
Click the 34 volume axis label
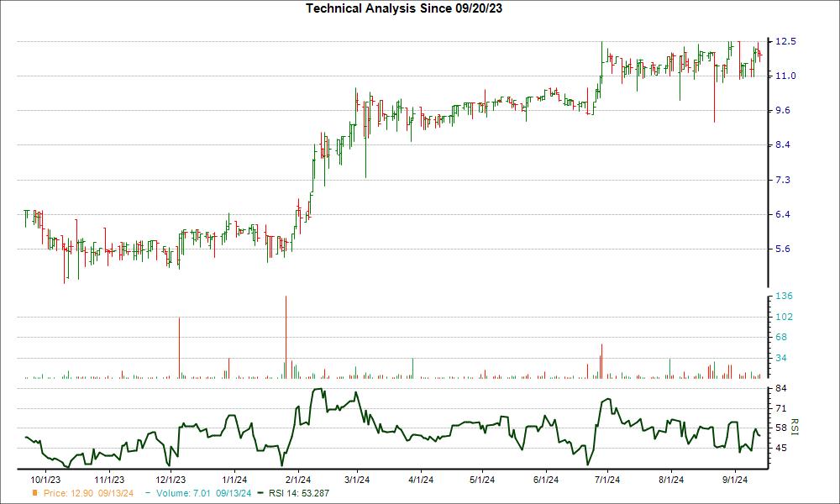tap(781, 358)
